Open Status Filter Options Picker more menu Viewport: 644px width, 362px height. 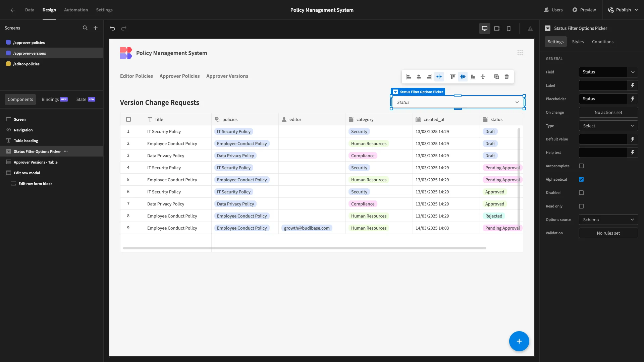[66, 152]
